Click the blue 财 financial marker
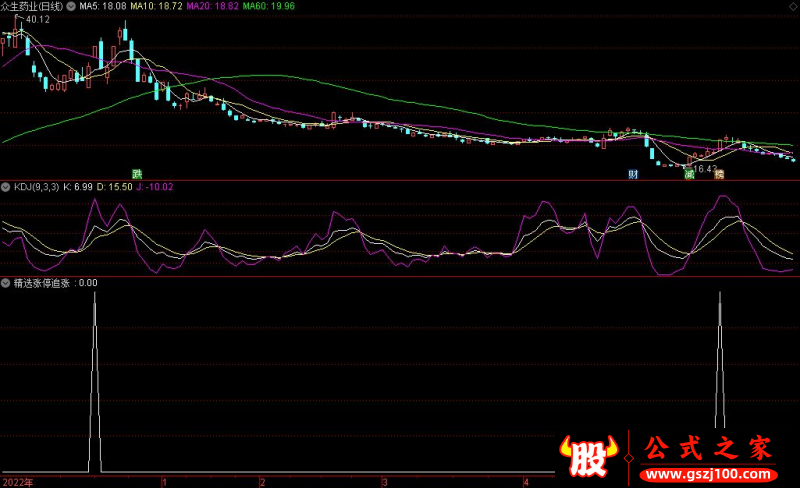 point(633,174)
